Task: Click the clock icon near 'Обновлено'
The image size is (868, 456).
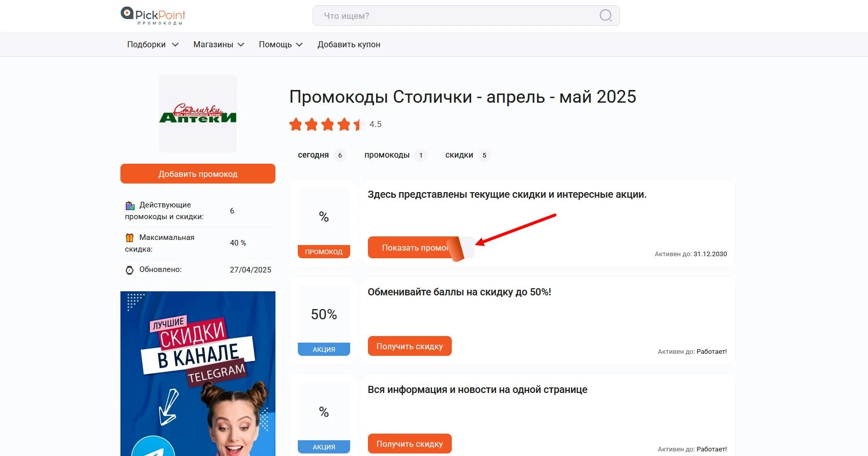Action: point(130,270)
